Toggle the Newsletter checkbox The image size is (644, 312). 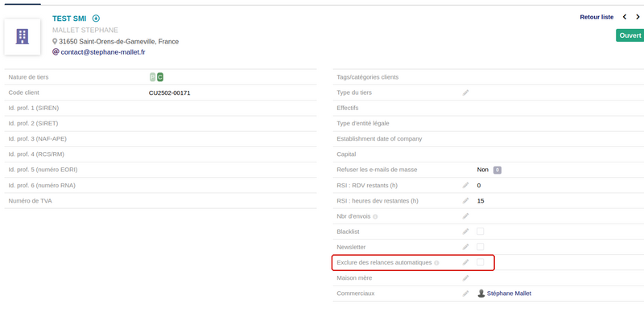coord(480,247)
